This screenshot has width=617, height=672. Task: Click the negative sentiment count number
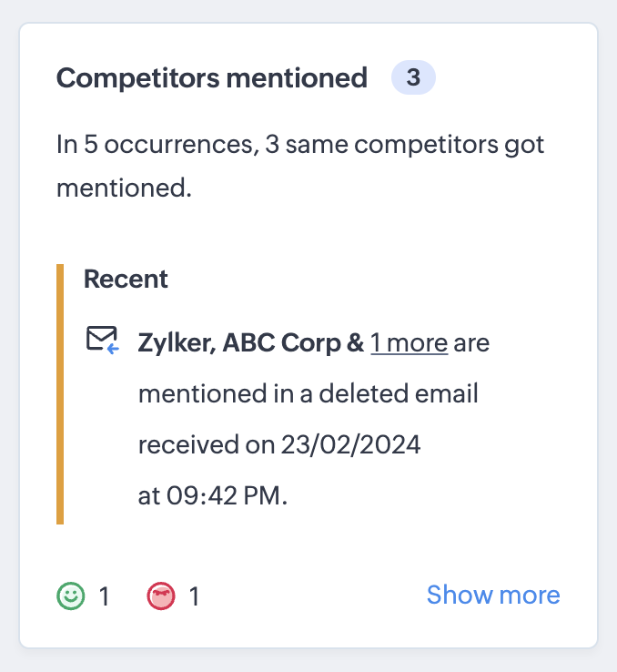coord(194,596)
